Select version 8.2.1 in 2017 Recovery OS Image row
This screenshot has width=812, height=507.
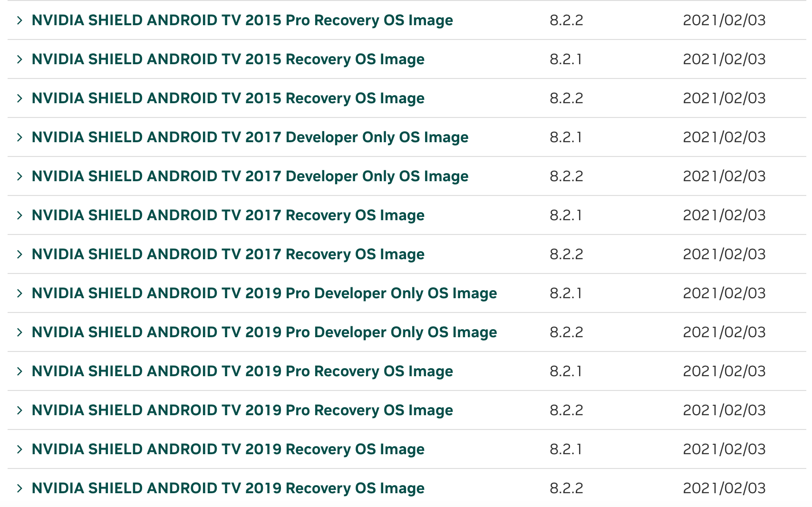[x=566, y=215]
